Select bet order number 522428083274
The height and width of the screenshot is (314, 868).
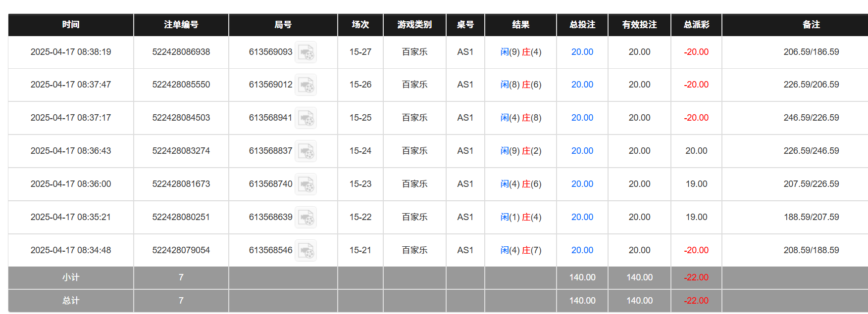coord(181,151)
